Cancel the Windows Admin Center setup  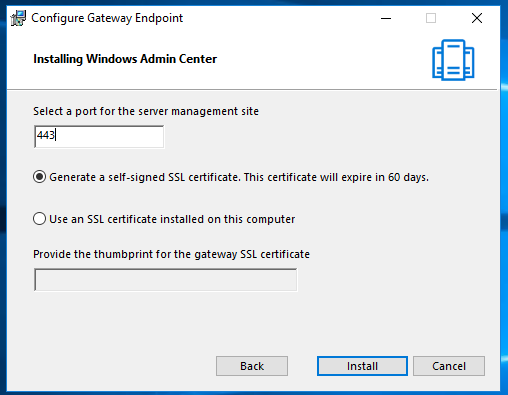449,366
